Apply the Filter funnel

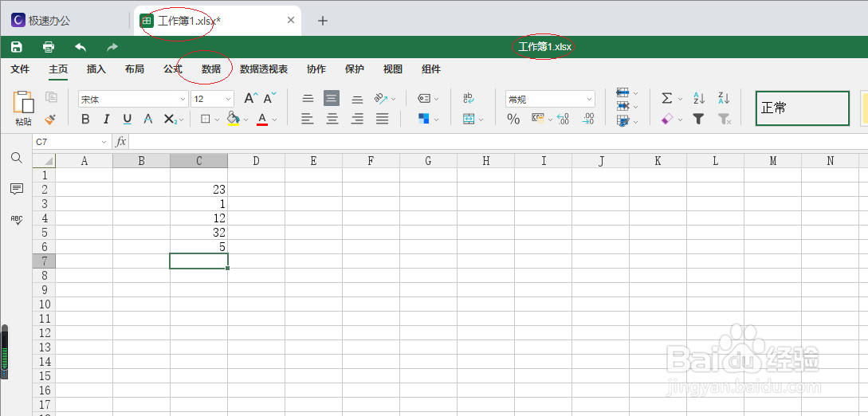tap(698, 119)
